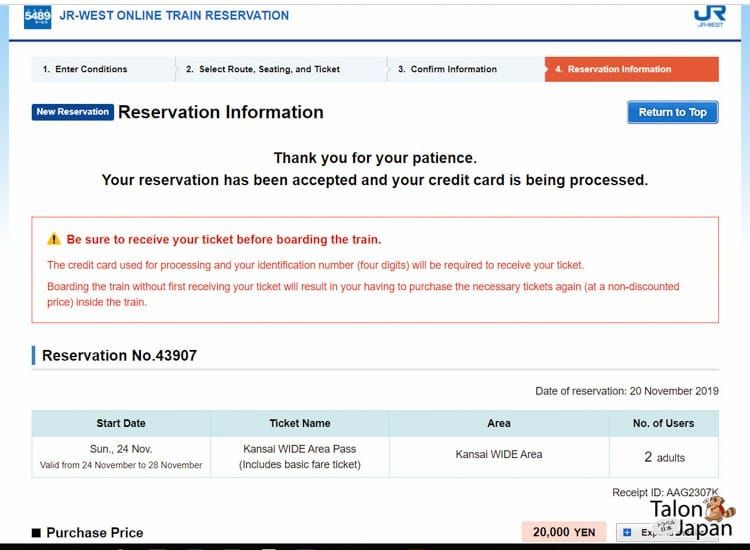This screenshot has width=750, height=550.
Task: Click JR-WEST ONLINE TRAIN RESERVATION title
Action: click(174, 16)
